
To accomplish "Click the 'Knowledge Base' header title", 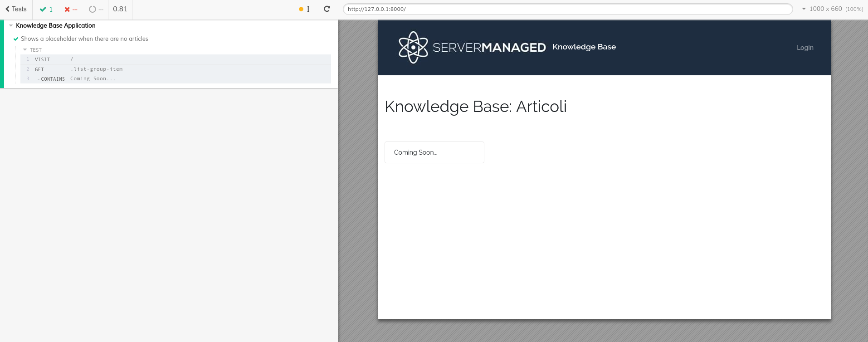I will click(x=584, y=47).
